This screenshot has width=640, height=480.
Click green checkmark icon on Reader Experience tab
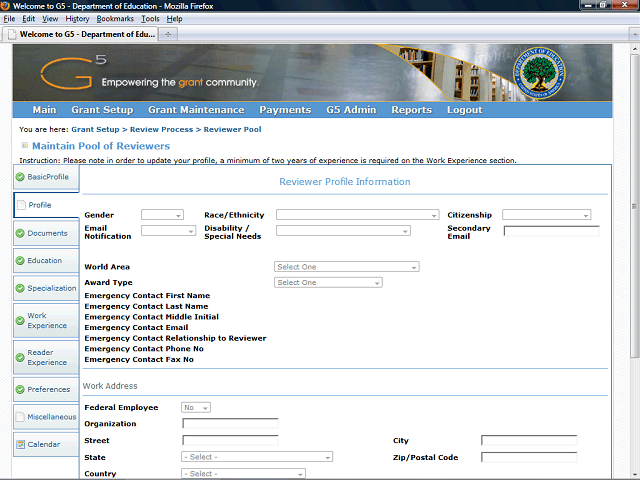click(x=20, y=358)
